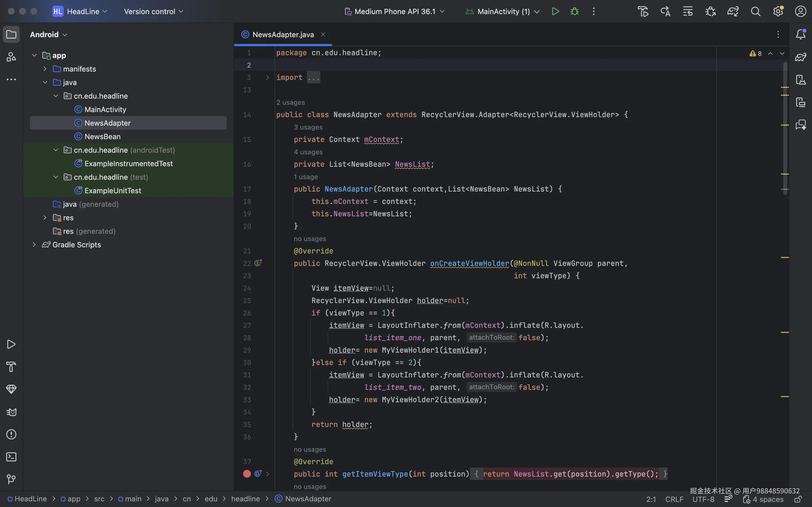Viewport: 812px width, 507px height.
Task: Open NewsBean in the project tree
Action: tap(102, 137)
